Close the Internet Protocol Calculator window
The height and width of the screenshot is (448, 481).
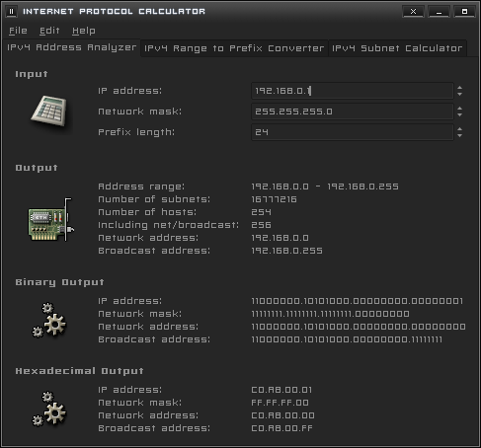[x=413, y=12]
